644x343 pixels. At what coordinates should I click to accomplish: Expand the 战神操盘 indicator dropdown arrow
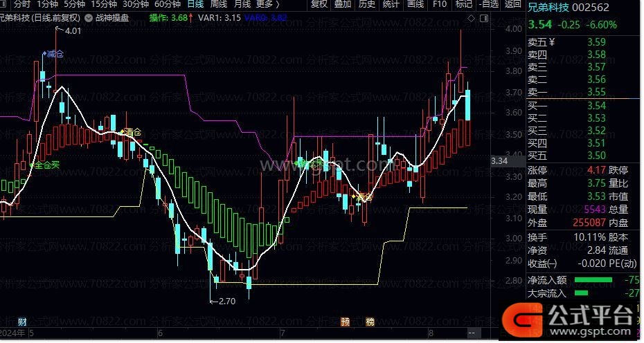point(89,18)
